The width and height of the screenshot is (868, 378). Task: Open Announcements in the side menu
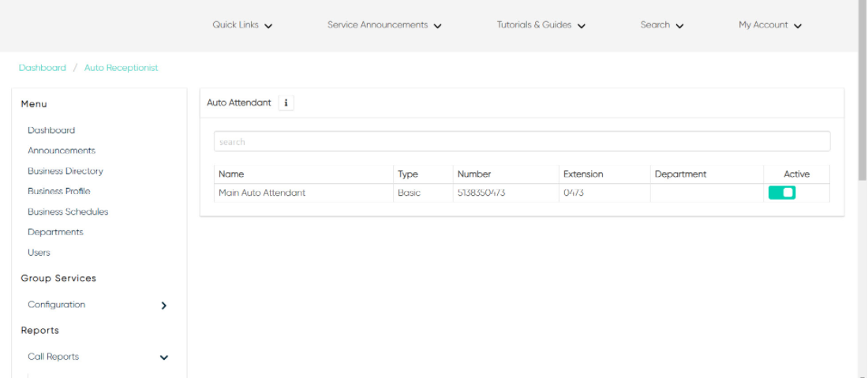click(62, 151)
